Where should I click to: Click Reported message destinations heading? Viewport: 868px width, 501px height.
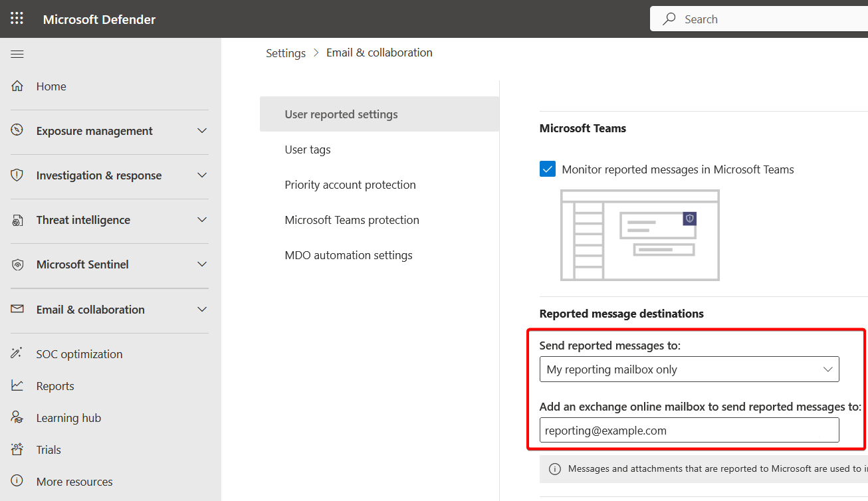[x=621, y=314]
